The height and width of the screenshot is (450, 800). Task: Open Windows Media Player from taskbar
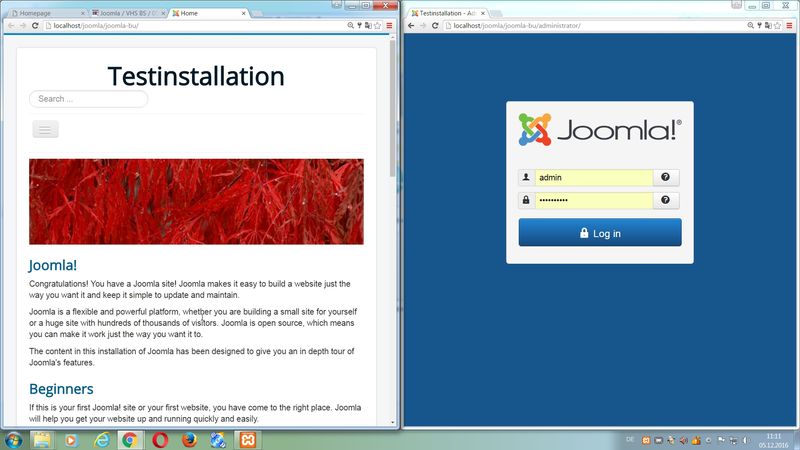[71, 440]
